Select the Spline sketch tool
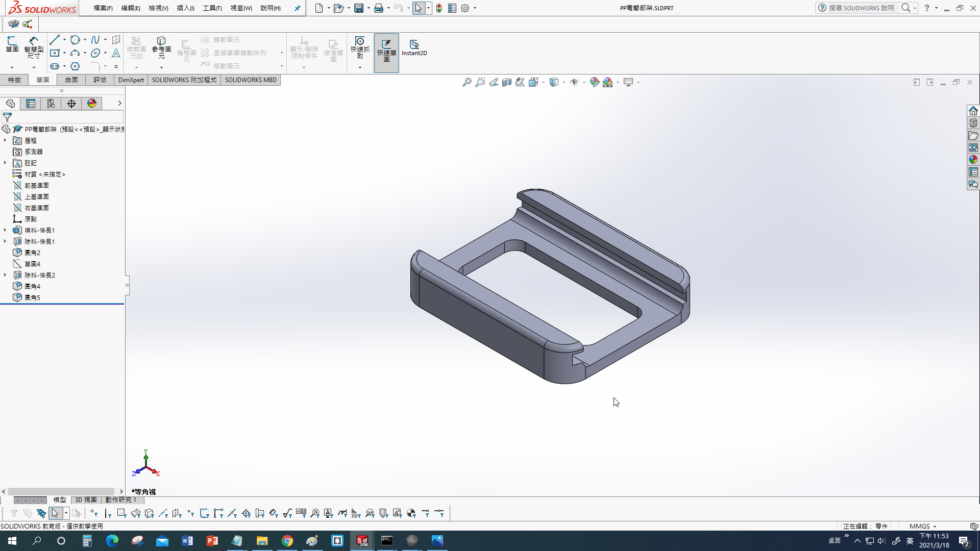Image resolution: width=980 pixels, height=551 pixels. [x=95, y=40]
